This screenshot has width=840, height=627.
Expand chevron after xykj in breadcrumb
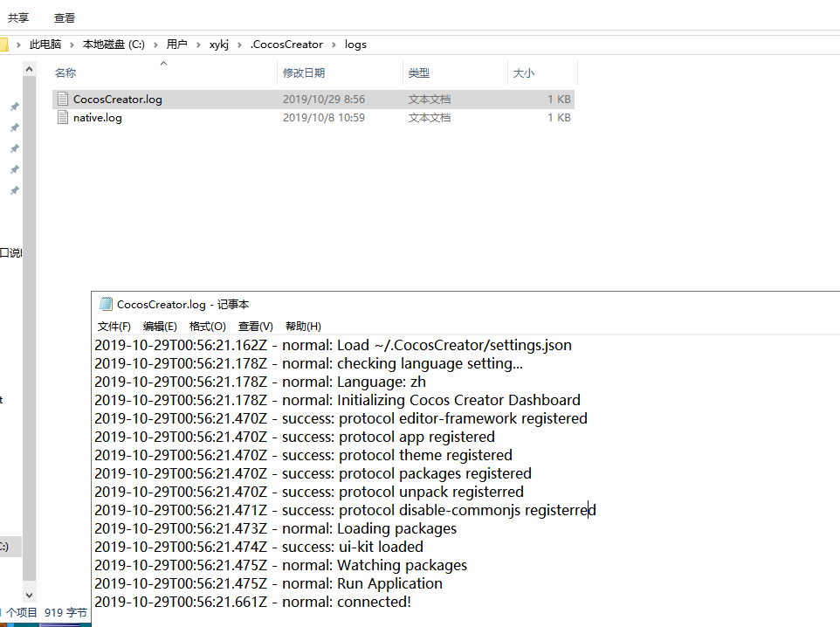239,45
